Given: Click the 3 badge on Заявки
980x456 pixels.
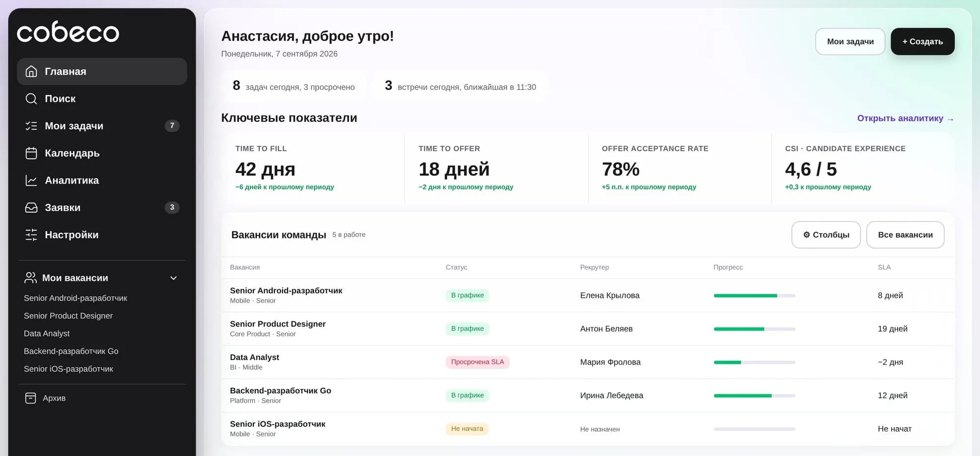Looking at the screenshot, I should (172, 208).
